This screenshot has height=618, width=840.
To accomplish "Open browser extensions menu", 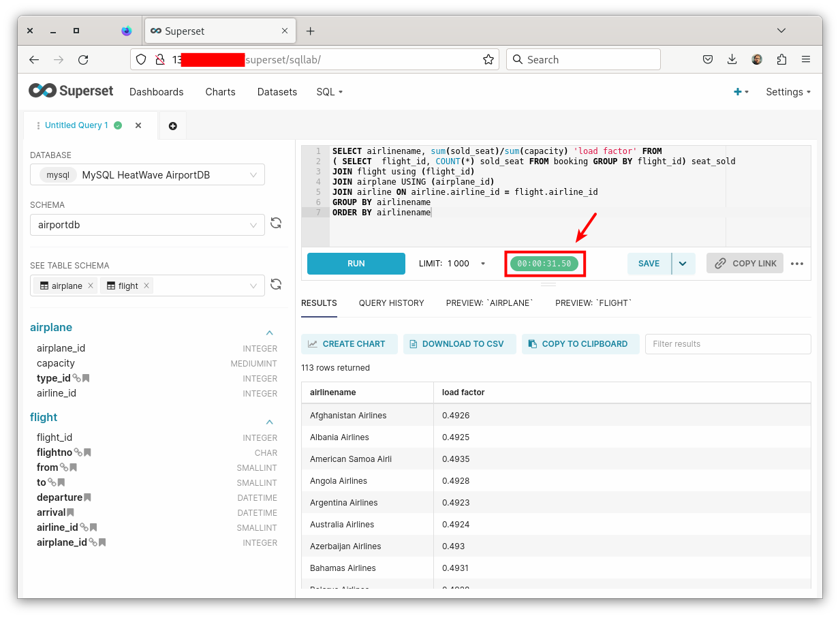I will [781, 59].
